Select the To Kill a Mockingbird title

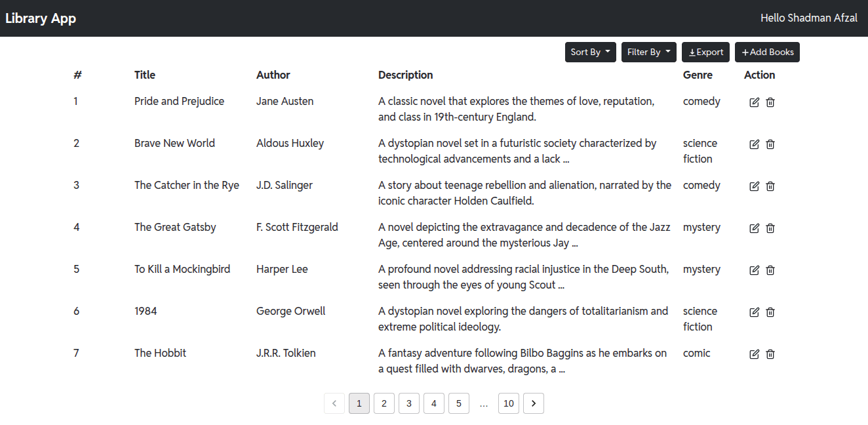[182, 269]
